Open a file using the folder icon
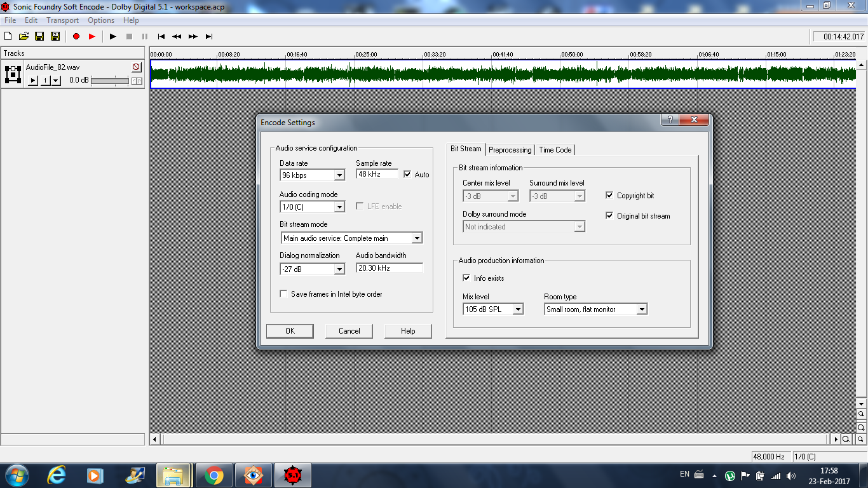The image size is (868, 488). (x=24, y=37)
